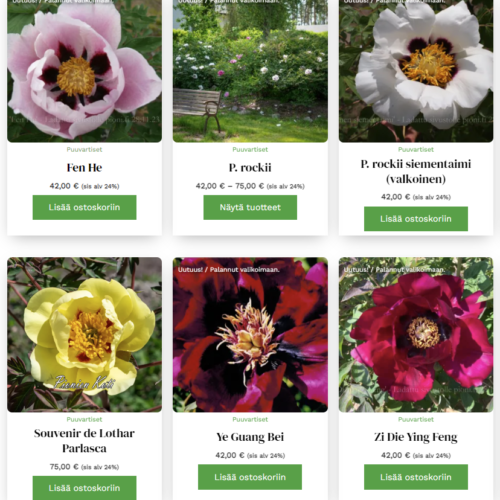Add Zi Die Ying Feng to cart
This screenshot has width=500, height=500.
pyautogui.click(x=416, y=477)
